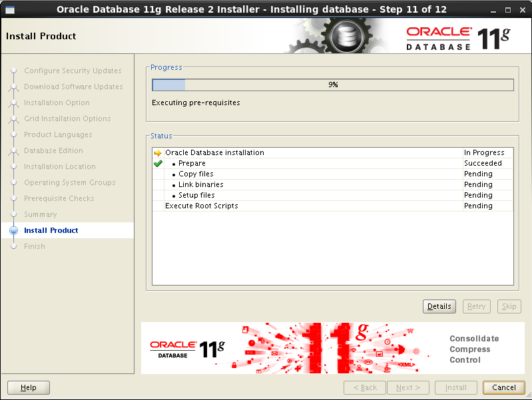Screen dimensions: 532x400
Task: Select the Configure Security Updates step
Action: (73, 71)
